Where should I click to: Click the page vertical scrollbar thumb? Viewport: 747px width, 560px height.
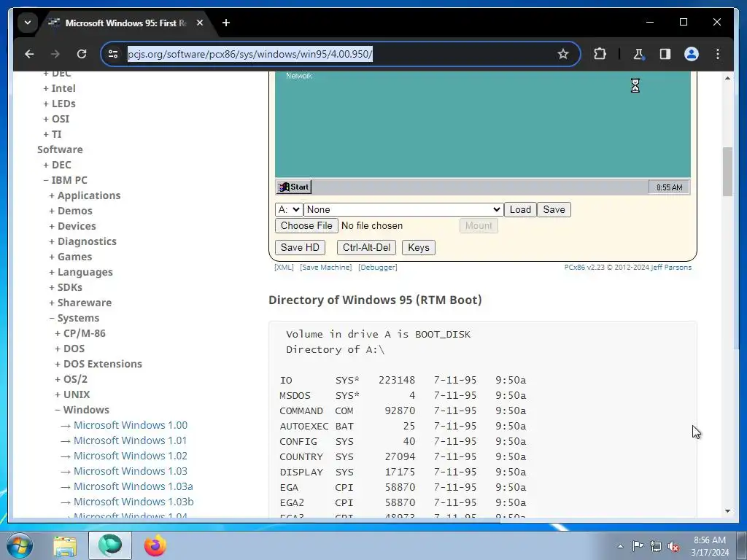point(727,171)
